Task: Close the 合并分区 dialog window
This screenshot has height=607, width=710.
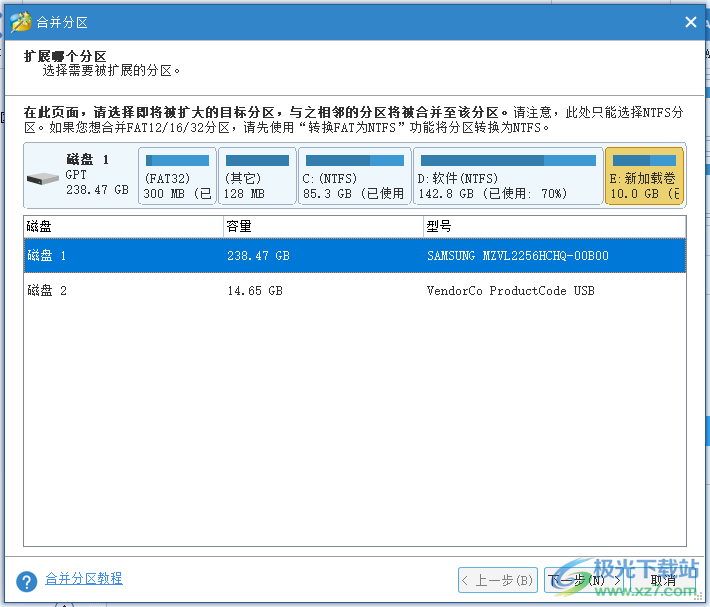Action: (x=691, y=22)
